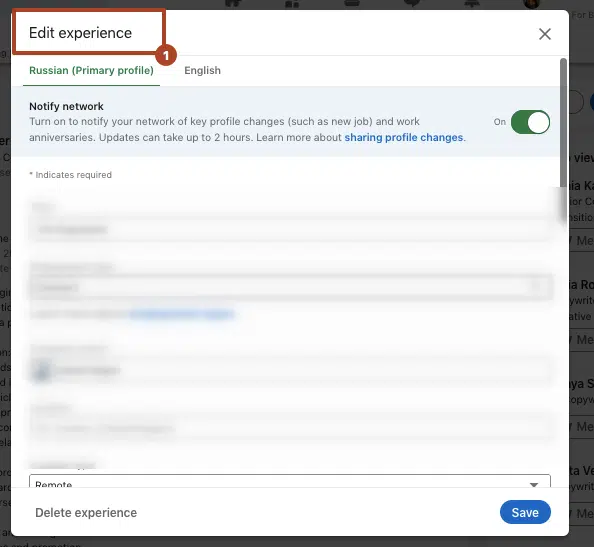Switch to the Russian (Primary profile) tab

pyautogui.click(x=91, y=70)
